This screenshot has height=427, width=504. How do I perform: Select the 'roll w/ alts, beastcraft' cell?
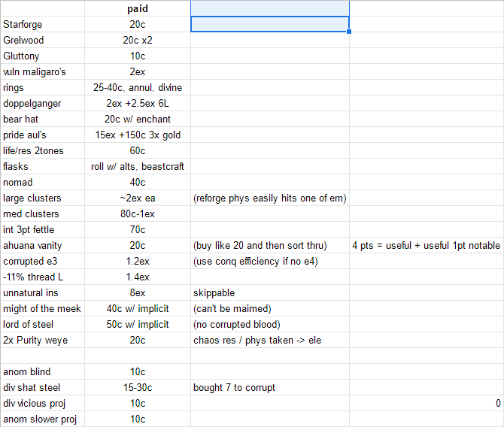pos(138,166)
